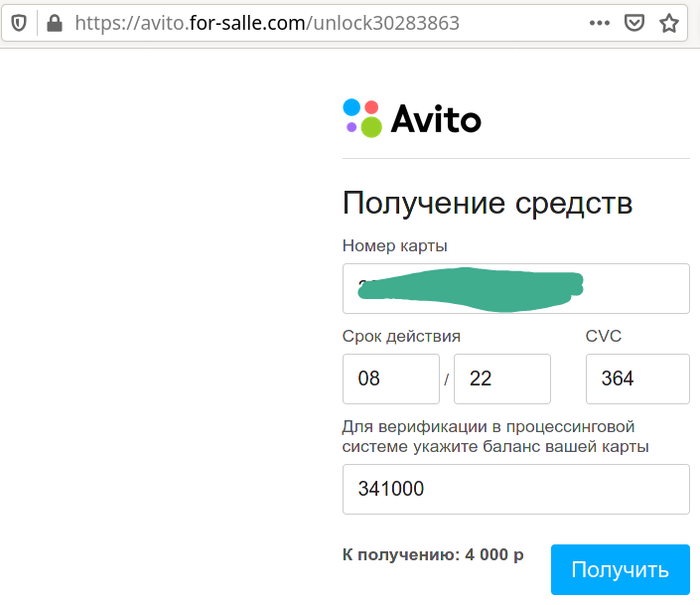Click the Номер карты label

click(x=394, y=246)
